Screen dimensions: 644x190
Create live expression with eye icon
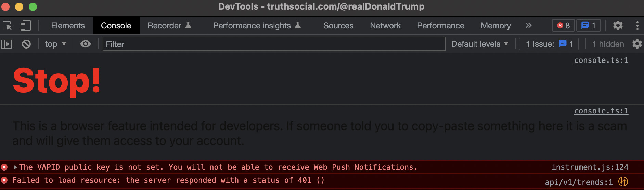[x=85, y=44]
